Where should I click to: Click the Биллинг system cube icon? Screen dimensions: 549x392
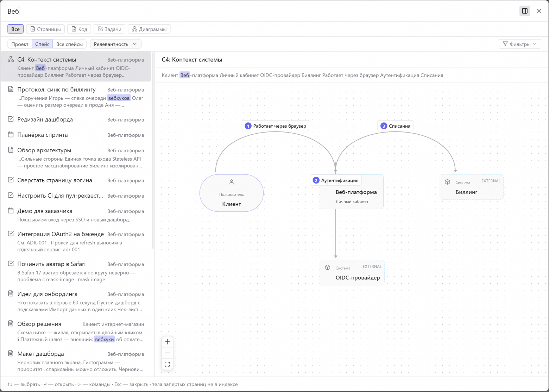(447, 182)
